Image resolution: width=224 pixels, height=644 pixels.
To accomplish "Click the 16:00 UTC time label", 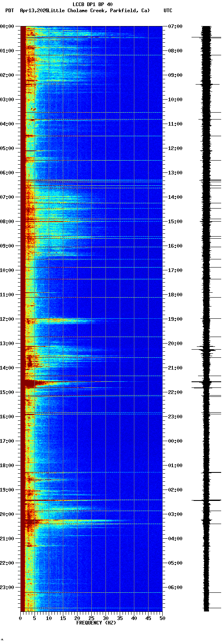I will 175,246.
